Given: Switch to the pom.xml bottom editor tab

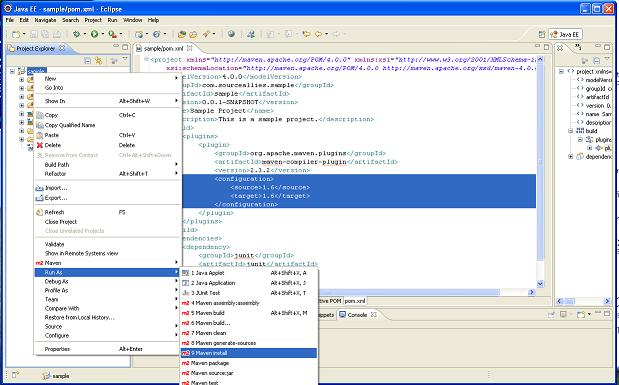Looking at the screenshot, I should (355, 301).
